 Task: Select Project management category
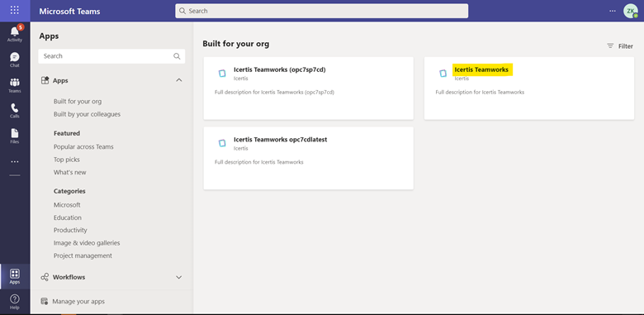click(83, 255)
